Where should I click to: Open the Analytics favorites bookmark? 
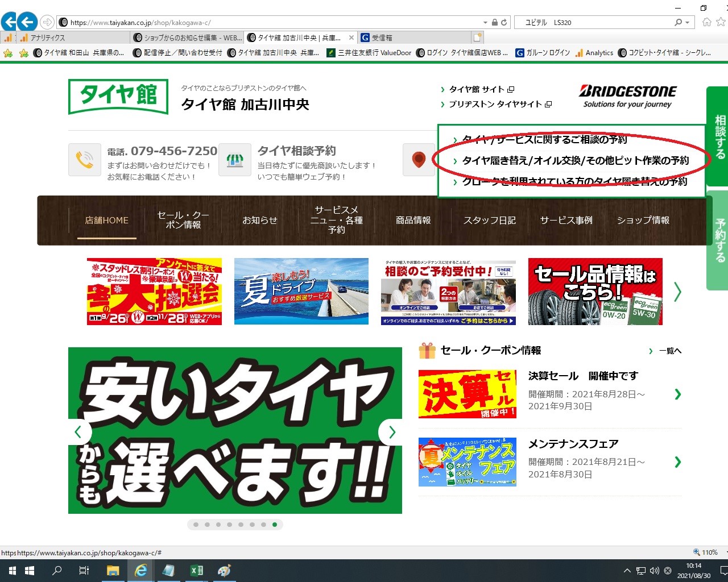point(594,53)
